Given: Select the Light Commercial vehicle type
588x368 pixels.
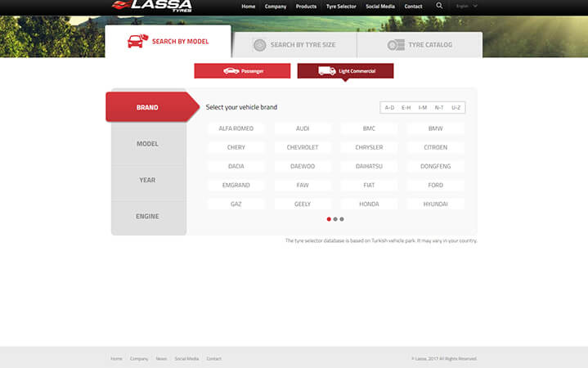Looking at the screenshot, I should pos(345,71).
